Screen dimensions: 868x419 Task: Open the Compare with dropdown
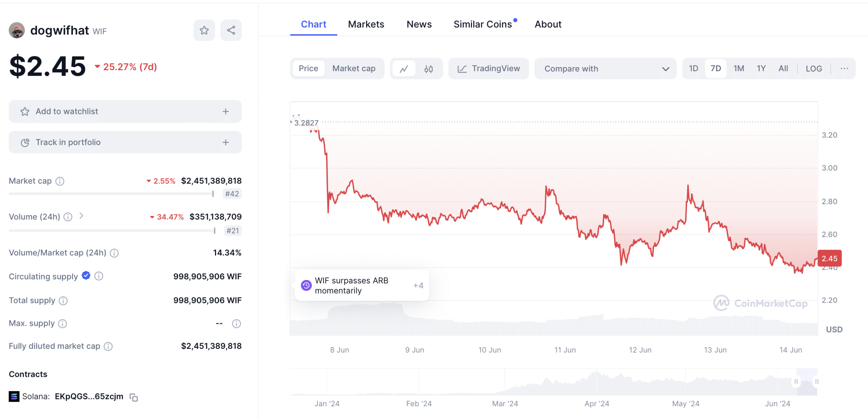point(606,68)
